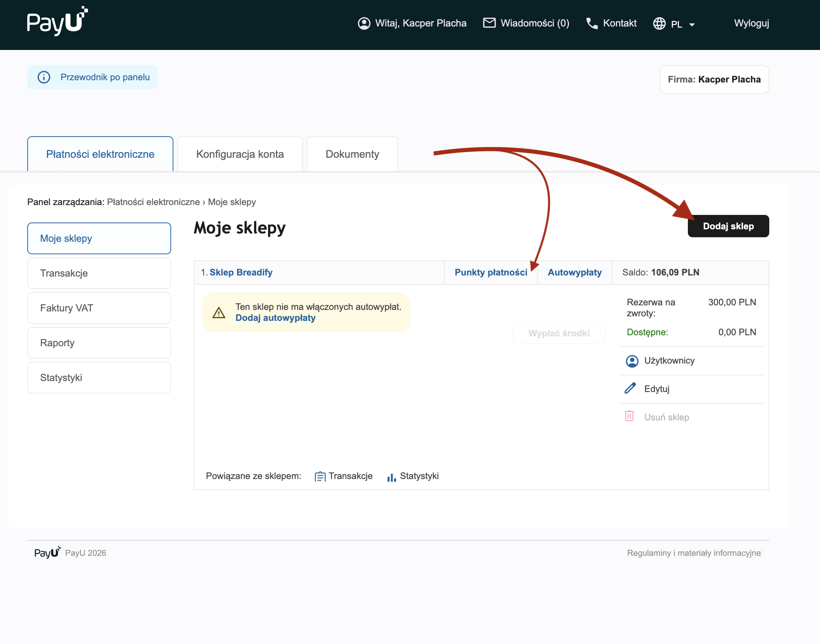Select Transakcje in the sidebar menu
Viewport: 820px width, 644px height.
(99, 273)
